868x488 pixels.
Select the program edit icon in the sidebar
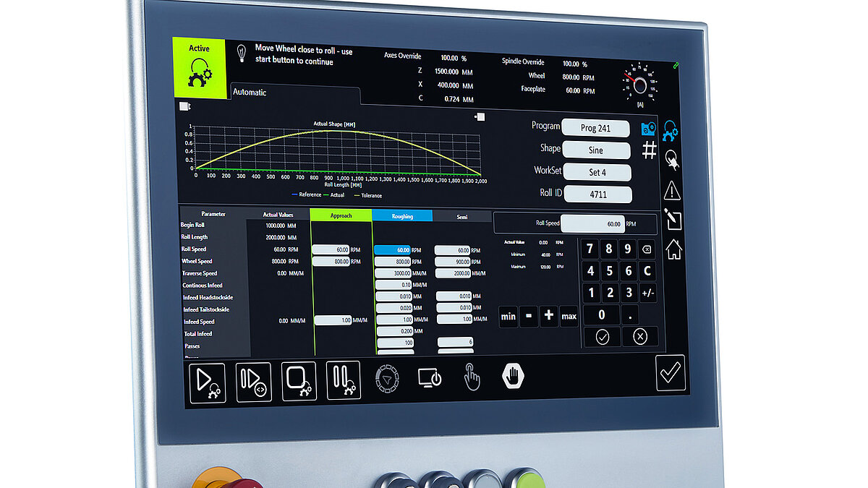[x=673, y=219]
